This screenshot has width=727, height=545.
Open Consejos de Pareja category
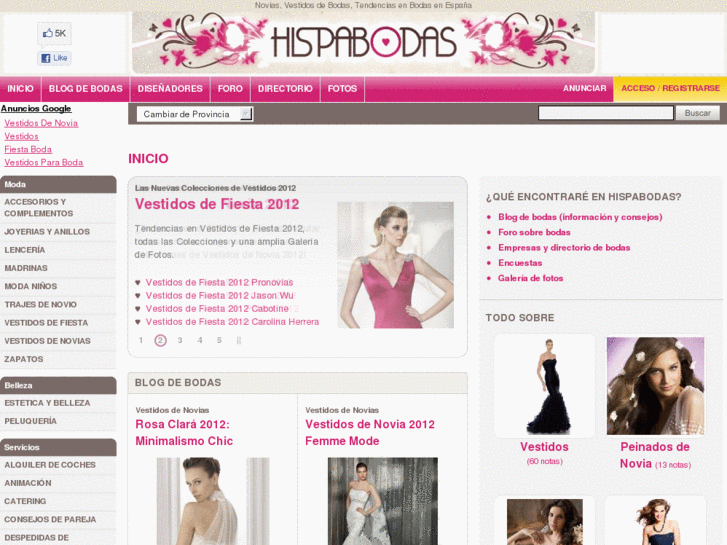pyautogui.click(x=58, y=519)
